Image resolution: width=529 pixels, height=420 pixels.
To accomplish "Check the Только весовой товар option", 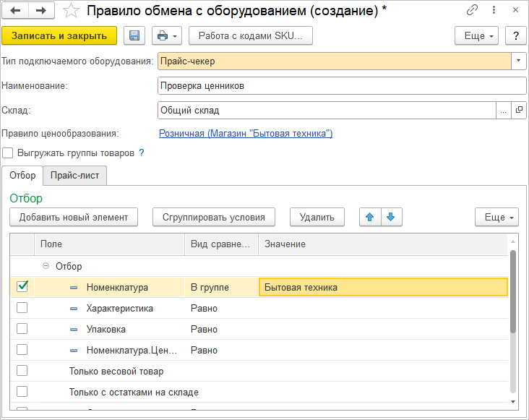I will (22, 371).
